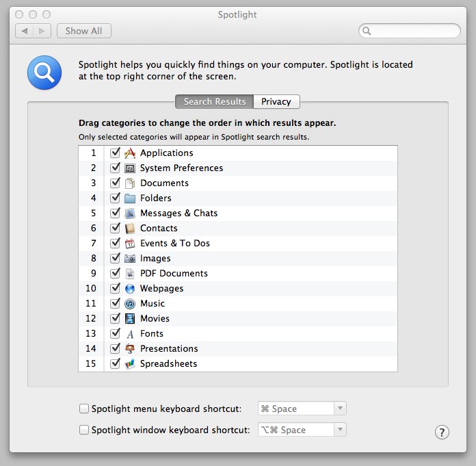This screenshot has height=466, width=476.
Task: Select the Music row label
Action: 153,303
